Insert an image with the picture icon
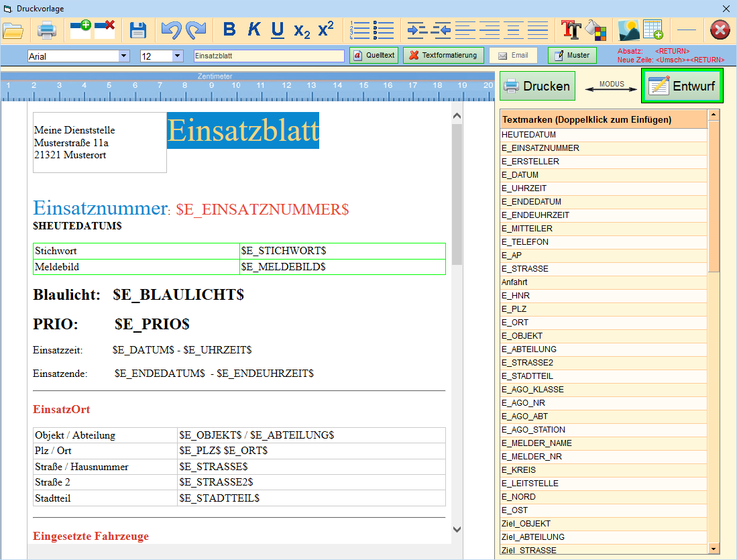This screenshot has height=560, width=737. tap(628, 30)
